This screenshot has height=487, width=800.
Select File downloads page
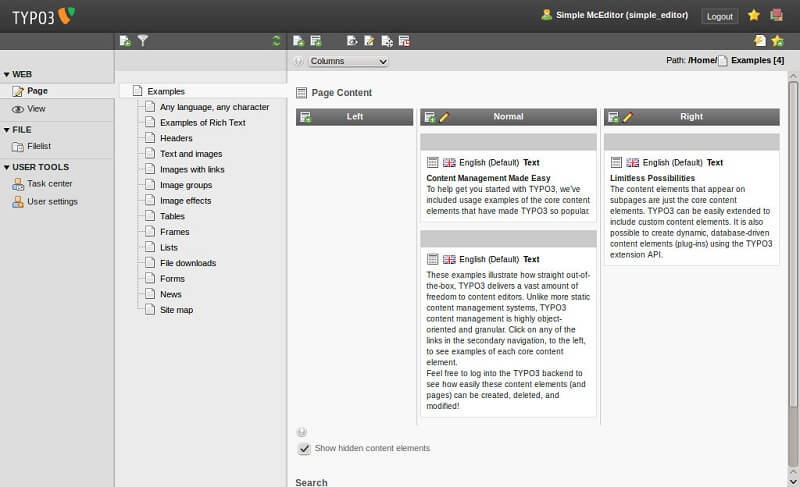(x=188, y=263)
